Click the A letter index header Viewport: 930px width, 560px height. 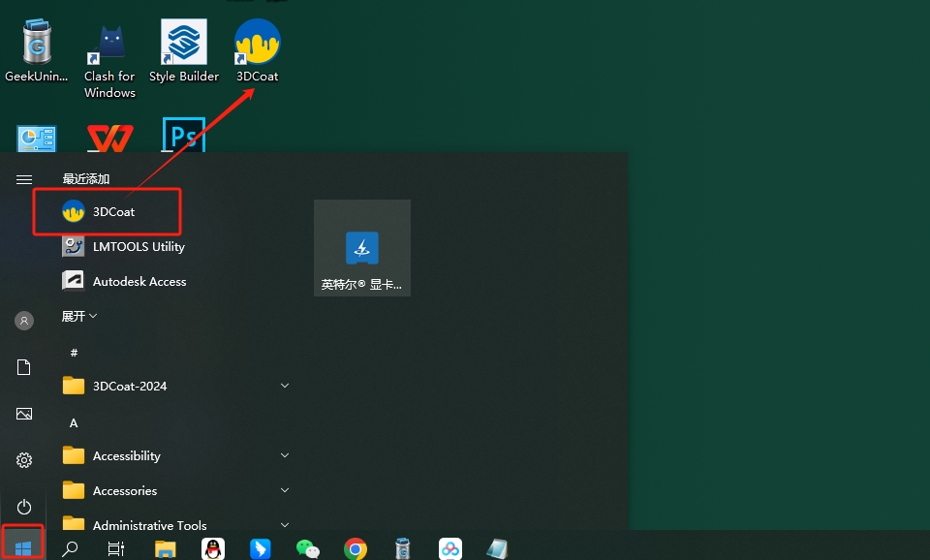74,423
